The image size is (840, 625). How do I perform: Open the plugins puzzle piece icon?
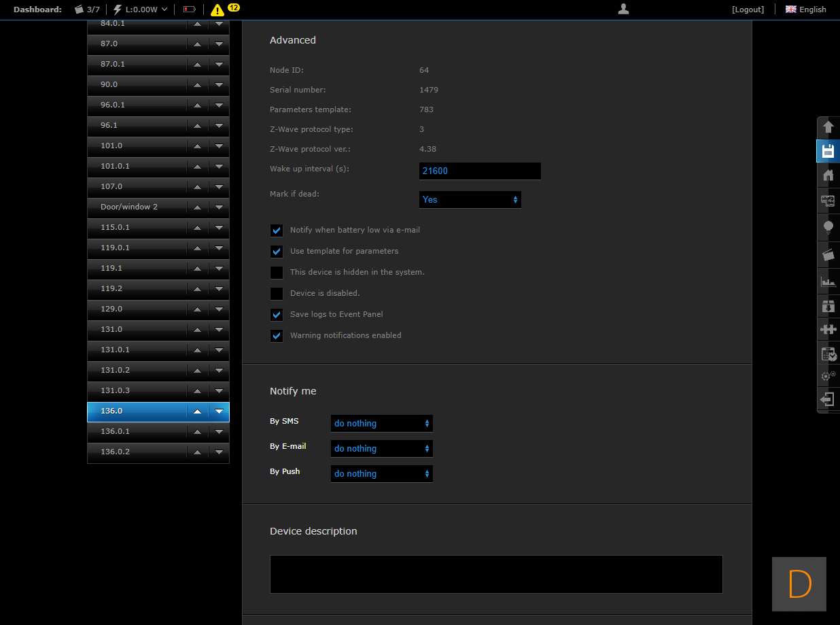pos(828,329)
